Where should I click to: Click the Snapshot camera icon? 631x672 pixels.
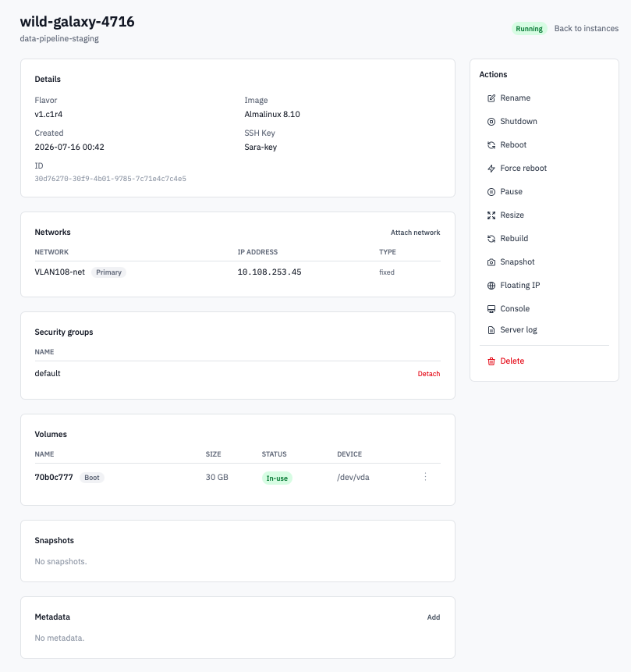point(491,262)
